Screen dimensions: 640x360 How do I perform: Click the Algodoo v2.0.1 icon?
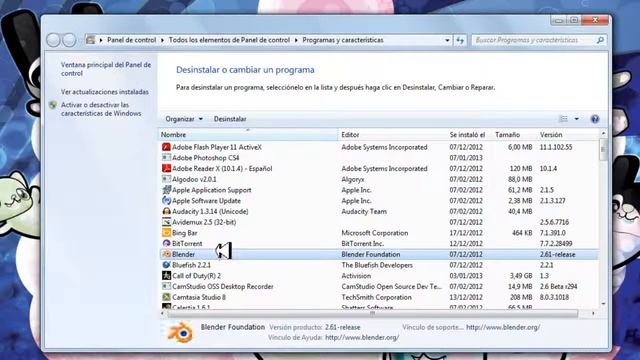166,179
